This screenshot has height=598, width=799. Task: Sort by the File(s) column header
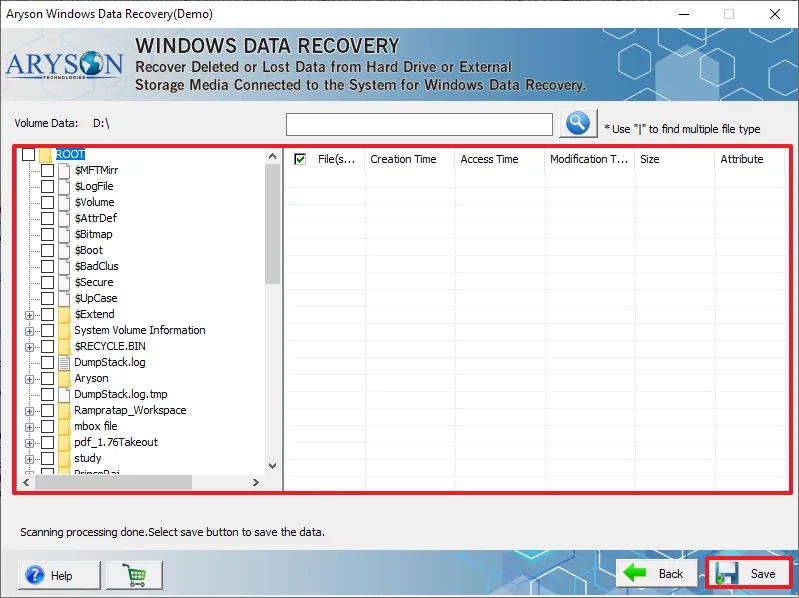336,159
